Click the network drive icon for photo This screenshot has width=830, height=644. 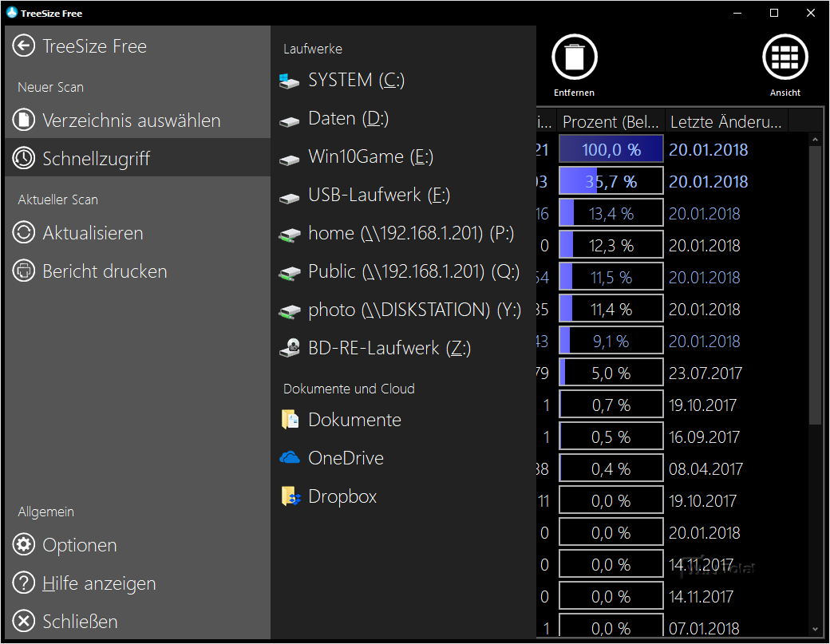(x=290, y=311)
